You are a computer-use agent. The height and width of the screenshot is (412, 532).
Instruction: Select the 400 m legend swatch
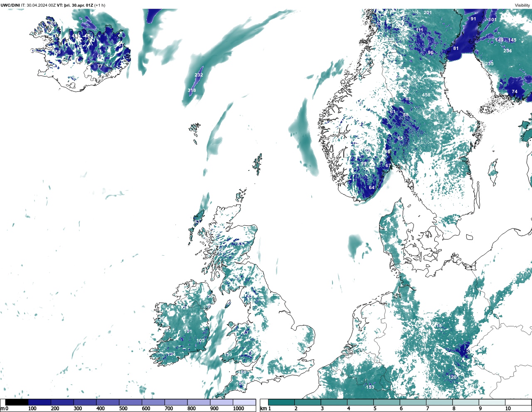108,402
